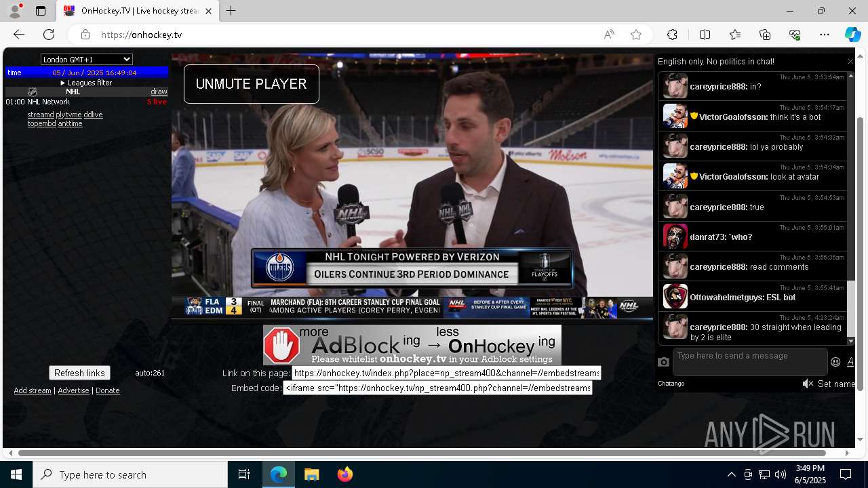This screenshot has width=868, height=488.
Task: Close the OnHockey.TV browser tab
Action: 209,11
